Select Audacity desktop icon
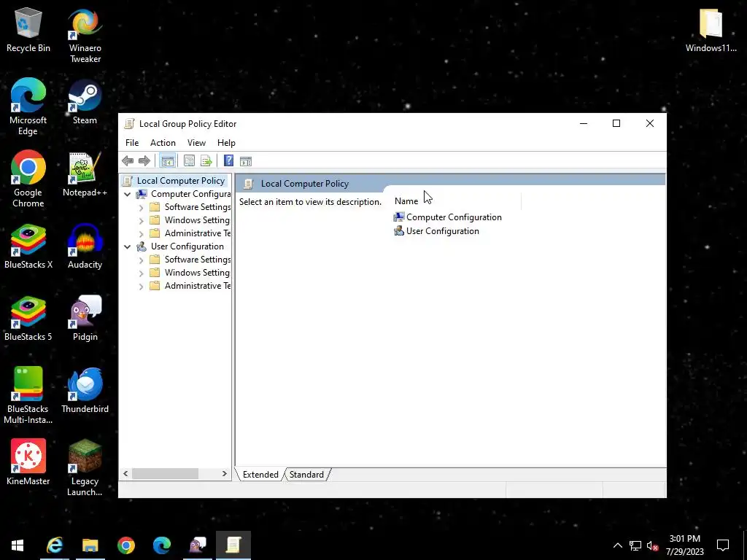The image size is (747, 560). click(x=85, y=246)
